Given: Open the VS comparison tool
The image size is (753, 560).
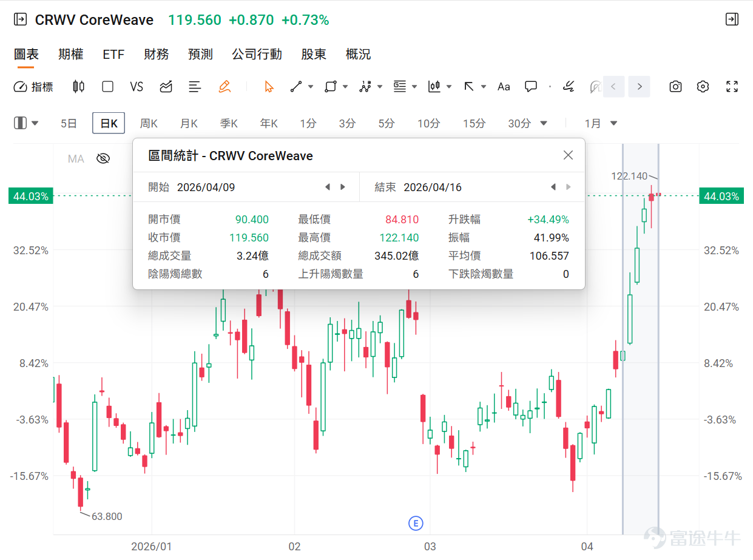Looking at the screenshot, I should (137, 87).
